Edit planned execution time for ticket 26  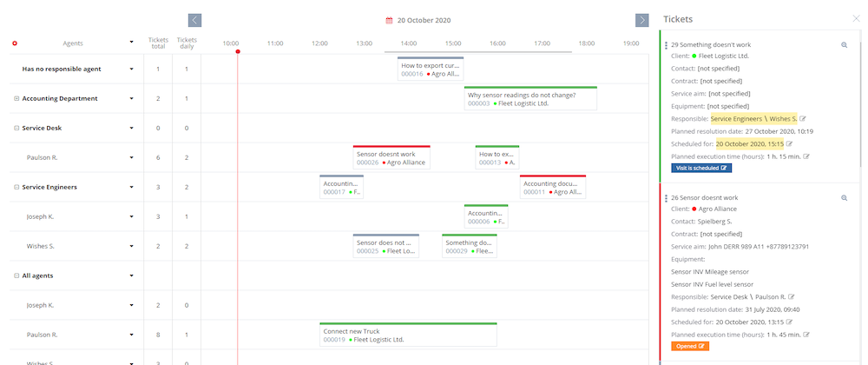807,334
